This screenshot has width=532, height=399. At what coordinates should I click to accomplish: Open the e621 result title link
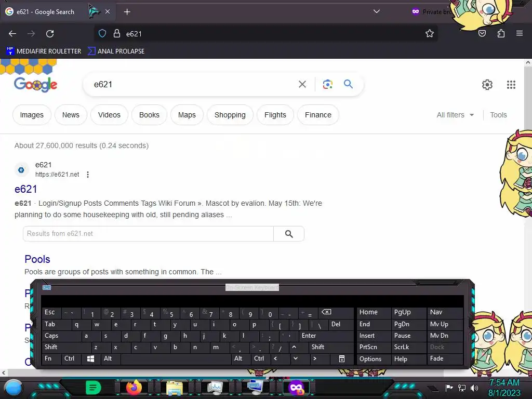click(x=26, y=189)
